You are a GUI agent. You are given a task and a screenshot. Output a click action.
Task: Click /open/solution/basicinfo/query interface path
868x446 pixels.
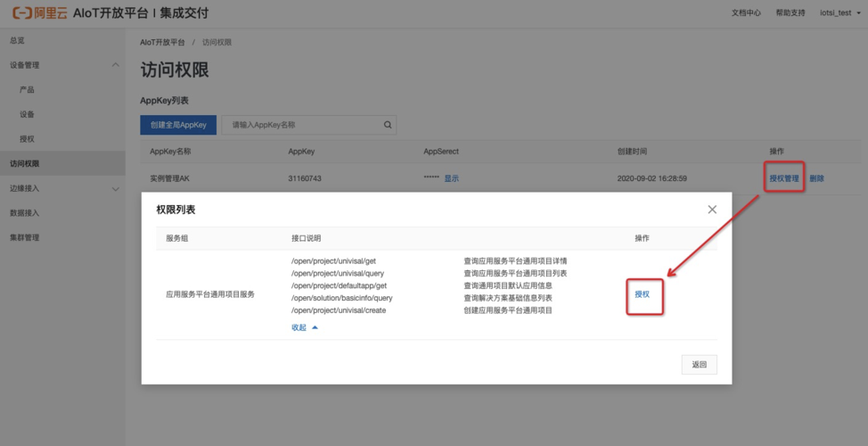click(341, 298)
